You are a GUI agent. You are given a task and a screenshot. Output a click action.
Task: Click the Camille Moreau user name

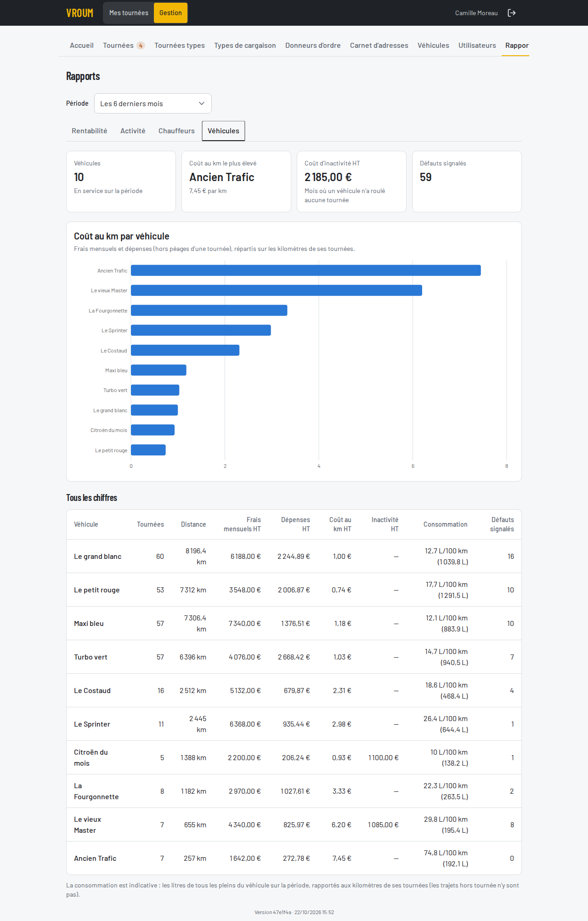[x=476, y=13]
